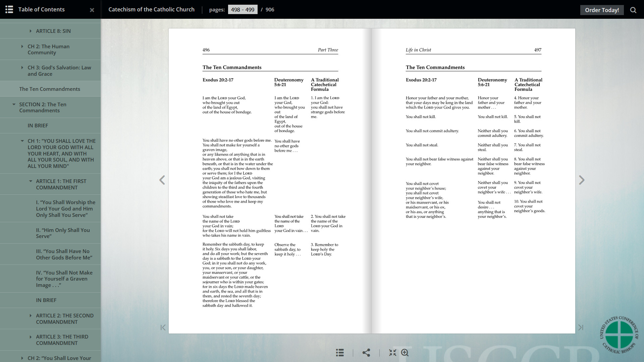This screenshot has height=362, width=644.
Task: Click the Order Today! button
Action: (602, 10)
